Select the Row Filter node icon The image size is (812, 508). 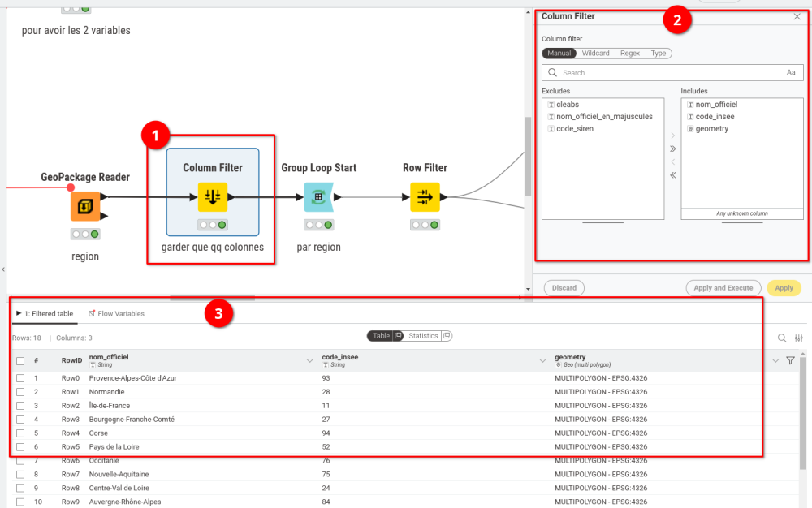pyautogui.click(x=425, y=196)
